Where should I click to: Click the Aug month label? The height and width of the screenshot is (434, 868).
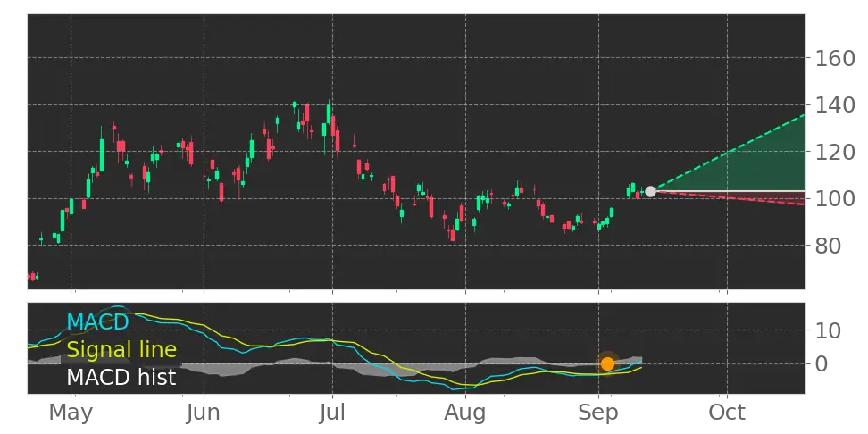click(465, 413)
